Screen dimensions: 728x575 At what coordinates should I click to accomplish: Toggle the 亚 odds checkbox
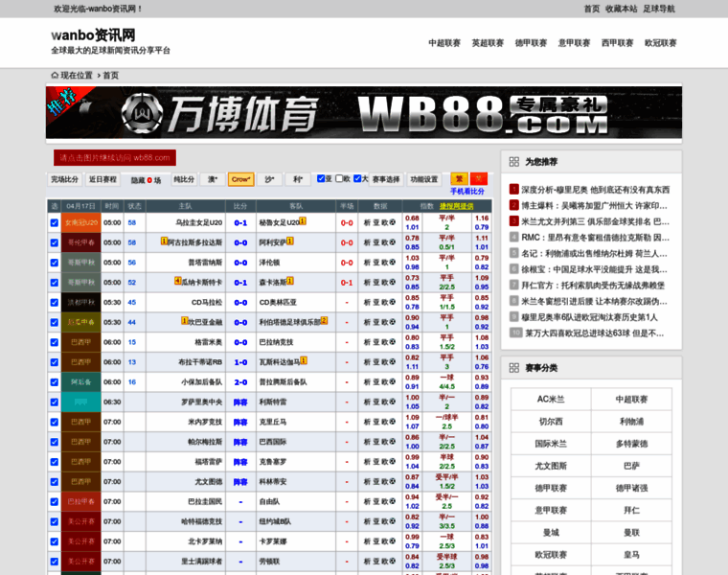(x=321, y=178)
